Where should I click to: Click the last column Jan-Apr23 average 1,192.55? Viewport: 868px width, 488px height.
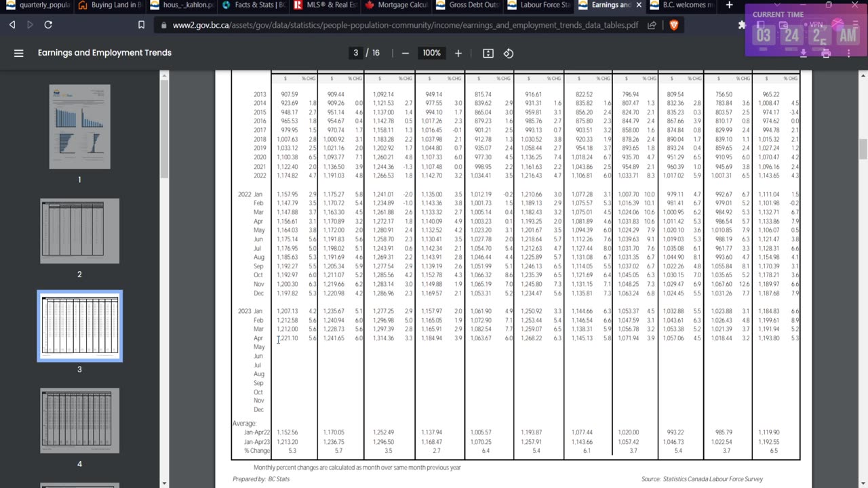768,441
